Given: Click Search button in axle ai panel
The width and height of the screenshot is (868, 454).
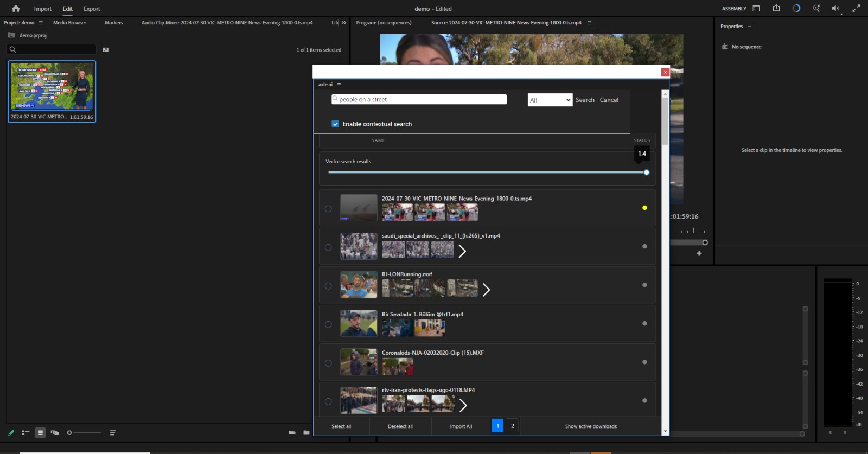Looking at the screenshot, I should [585, 100].
